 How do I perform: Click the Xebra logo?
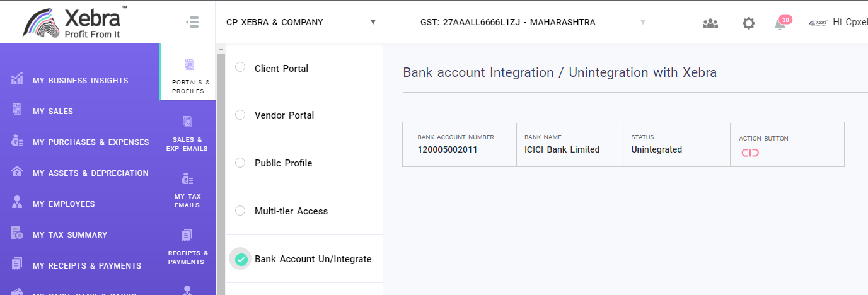75,22
